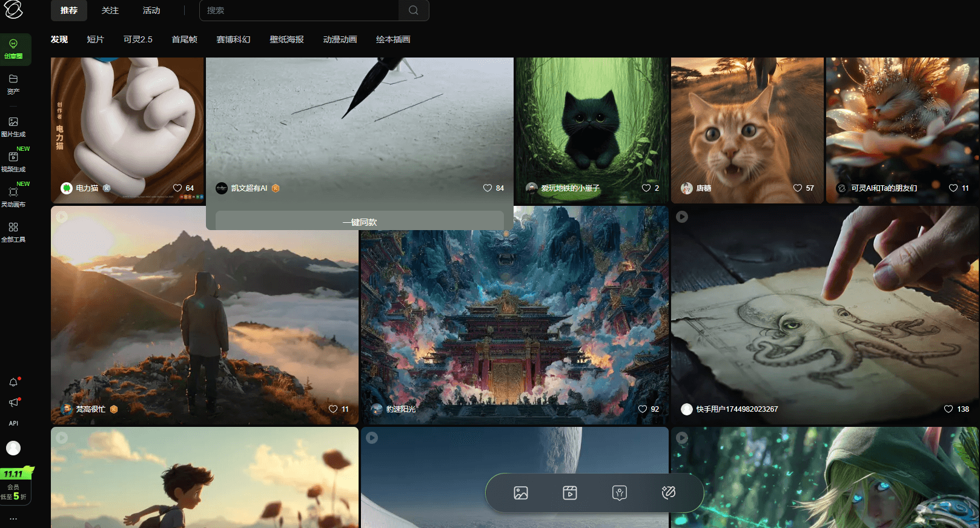Switch to the 关注 tab
This screenshot has width=980, height=528.
[110, 11]
